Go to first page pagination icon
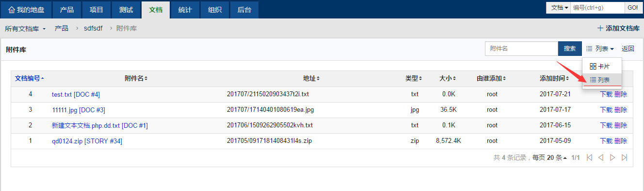Image resolution: width=644 pixels, height=191 pixels. point(589,157)
